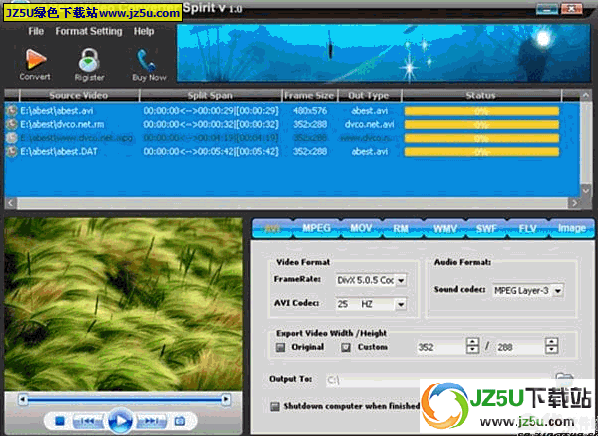Click file icon beside E:\abest\dvco.net.rm
Image resolution: width=598 pixels, height=436 pixels.
pos(12,124)
